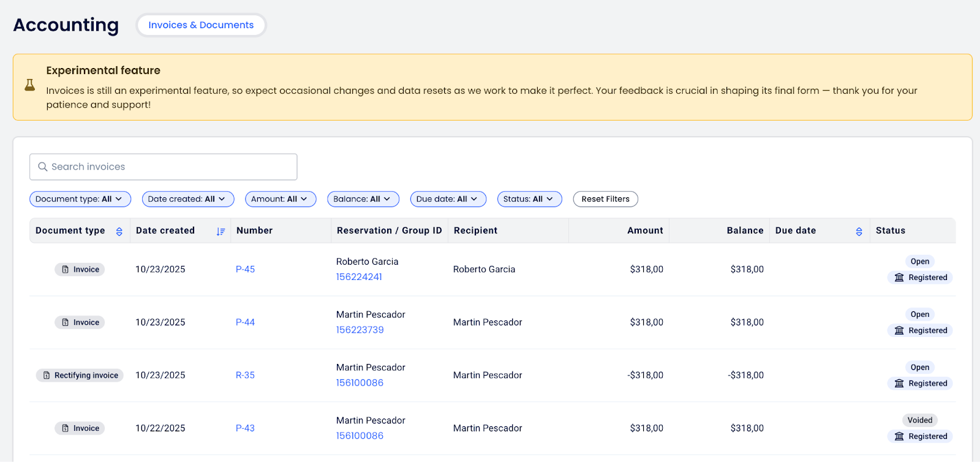Open rectifying invoice R-35
Screen dimensions: 980x462
click(x=245, y=376)
